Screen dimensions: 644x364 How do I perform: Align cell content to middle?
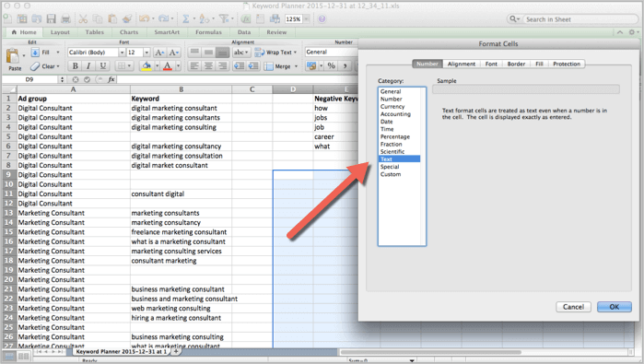tap(208, 53)
